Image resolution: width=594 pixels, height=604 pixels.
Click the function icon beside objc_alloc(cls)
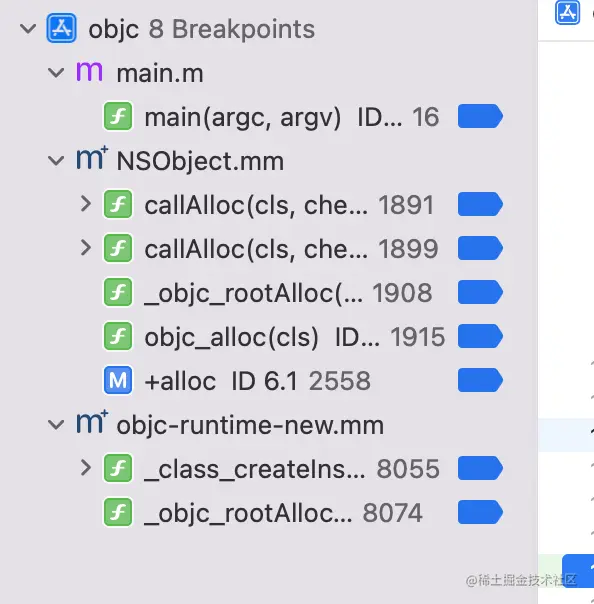[x=118, y=336]
